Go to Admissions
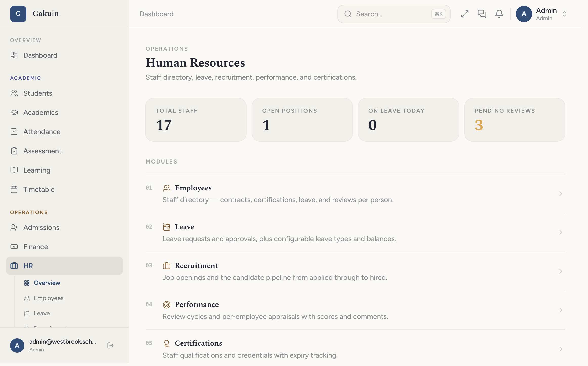Screen dimensions: 588x366 click(x=64, y=227)
